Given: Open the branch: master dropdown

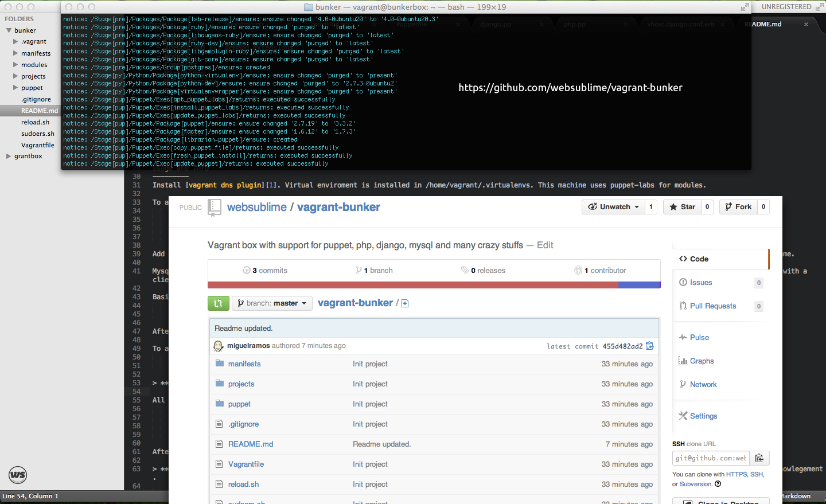Looking at the screenshot, I should click(272, 303).
